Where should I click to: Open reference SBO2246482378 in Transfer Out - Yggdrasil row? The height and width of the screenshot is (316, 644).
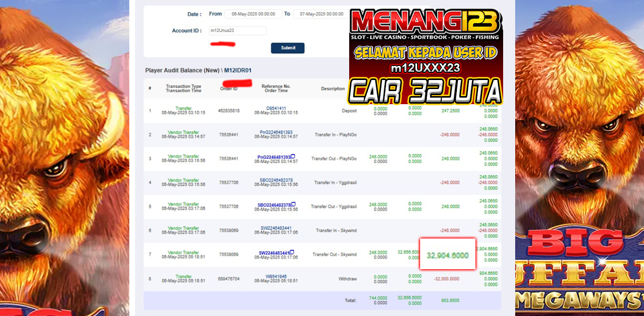(x=274, y=205)
